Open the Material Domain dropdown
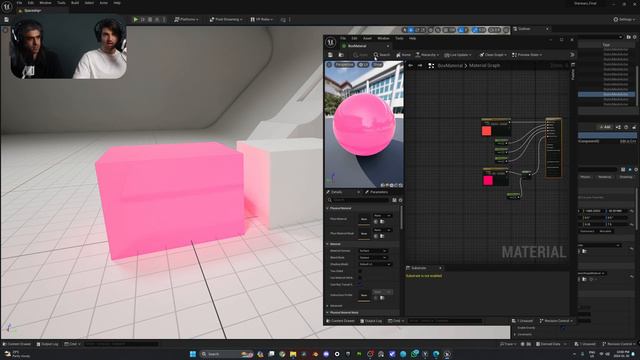Screen dimensions: 640x360 click(x=373, y=251)
